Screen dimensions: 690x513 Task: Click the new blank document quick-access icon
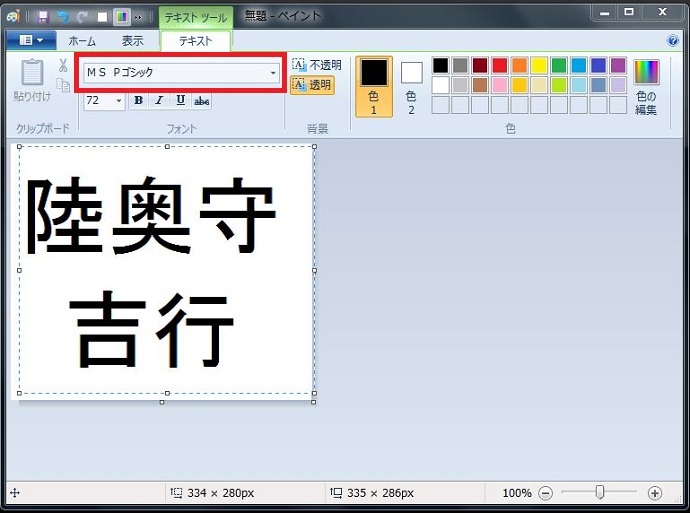pyautogui.click(x=102, y=17)
